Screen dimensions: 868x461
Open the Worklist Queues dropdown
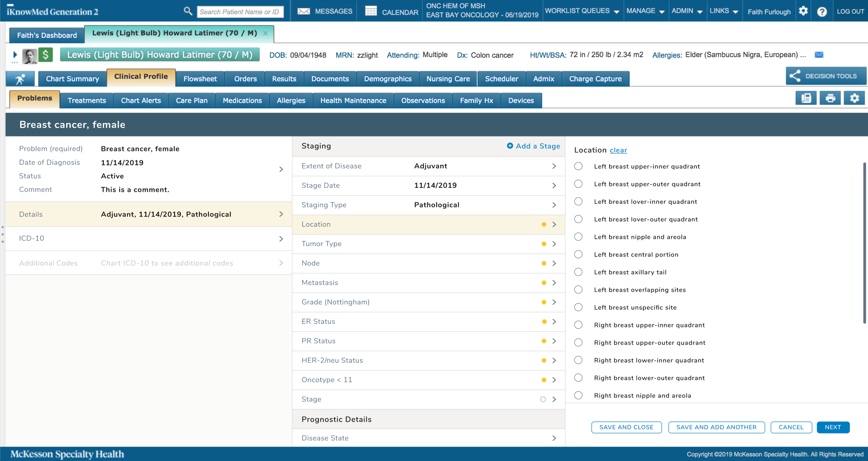pyautogui.click(x=582, y=11)
